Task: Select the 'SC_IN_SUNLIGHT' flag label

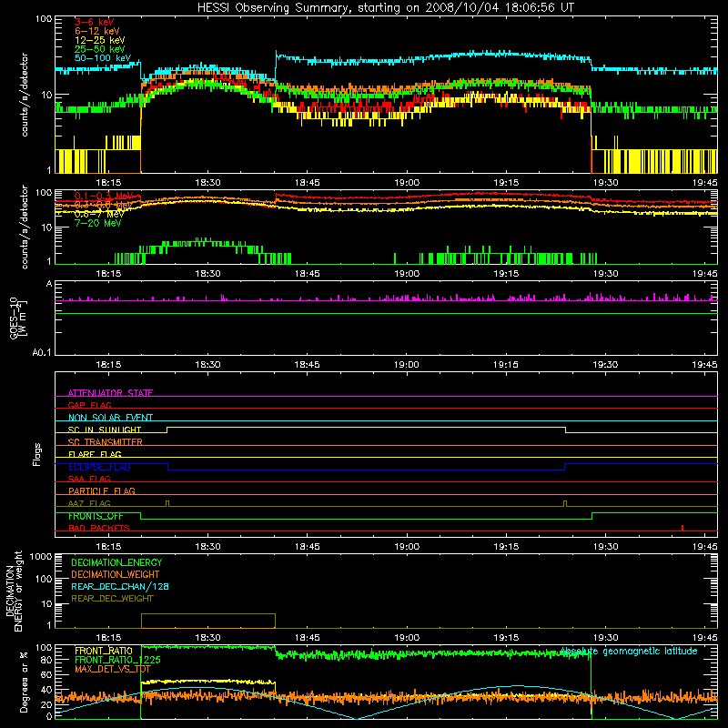Action: point(104,430)
